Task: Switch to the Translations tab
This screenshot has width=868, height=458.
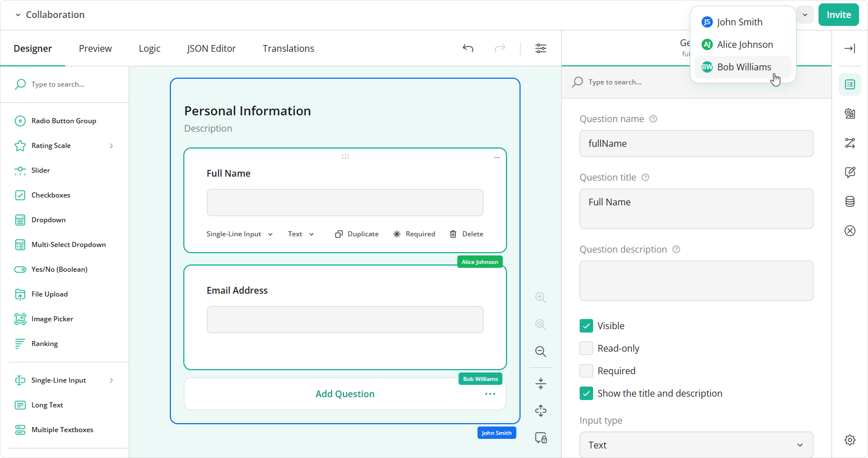Action: pyautogui.click(x=288, y=48)
